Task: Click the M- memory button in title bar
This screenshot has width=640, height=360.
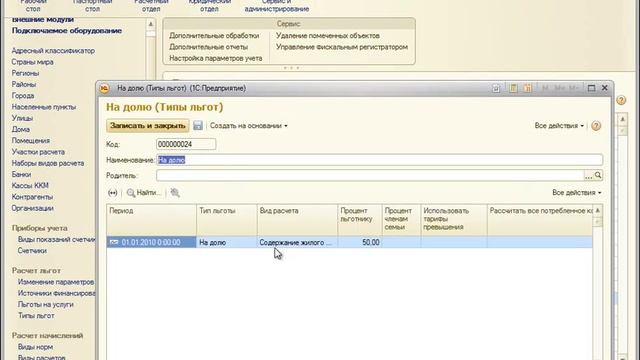Action: [x=573, y=88]
